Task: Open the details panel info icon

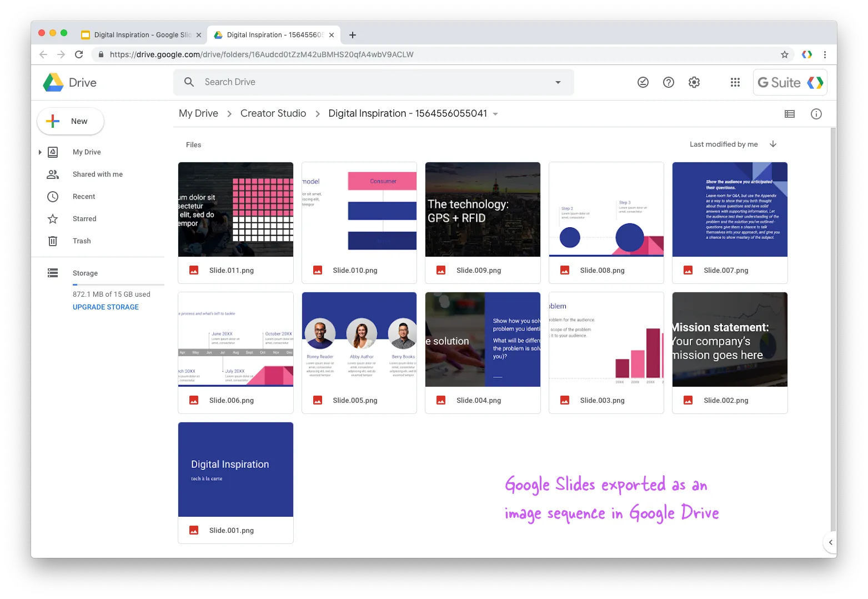Action: pyautogui.click(x=816, y=114)
